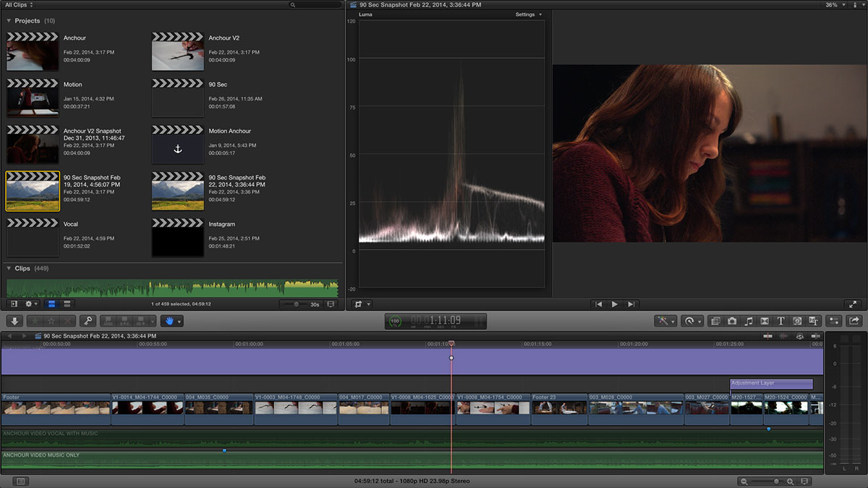Select the Anchour project thumbnail
868x488 pixels.
point(33,51)
